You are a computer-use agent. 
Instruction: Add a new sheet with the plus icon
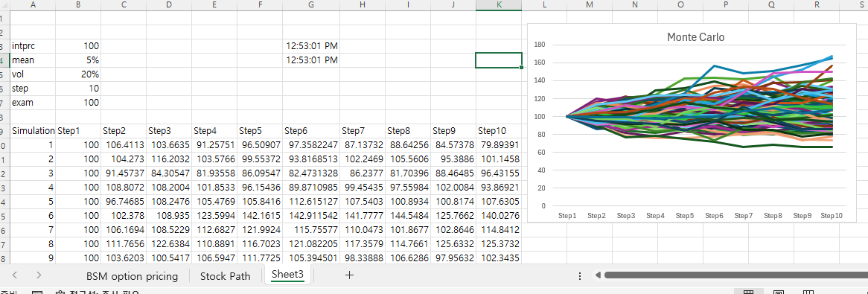pos(349,275)
